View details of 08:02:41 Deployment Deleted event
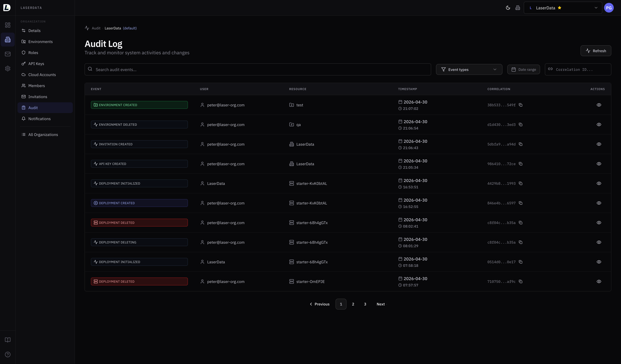Viewport: 621px width, 364px height. click(x=599, y=223)
